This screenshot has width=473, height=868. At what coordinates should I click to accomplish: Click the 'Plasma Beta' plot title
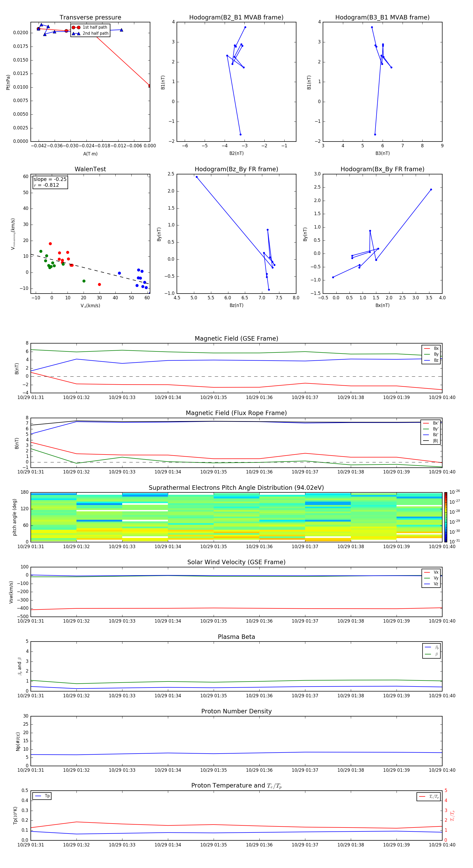[x=236, y=637]
